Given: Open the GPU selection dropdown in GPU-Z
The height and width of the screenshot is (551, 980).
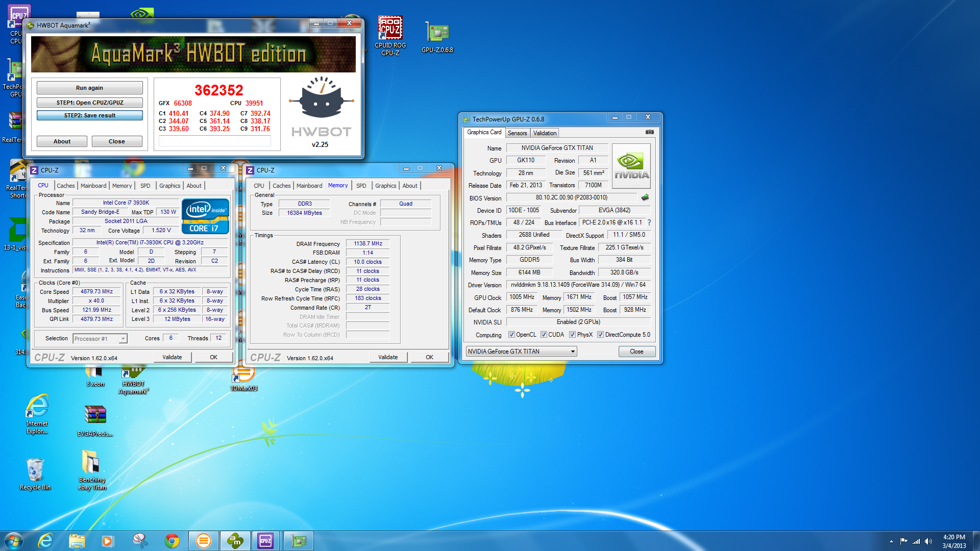Looking at the screenshot, I should pyautogui.click(x=521, y=352).
